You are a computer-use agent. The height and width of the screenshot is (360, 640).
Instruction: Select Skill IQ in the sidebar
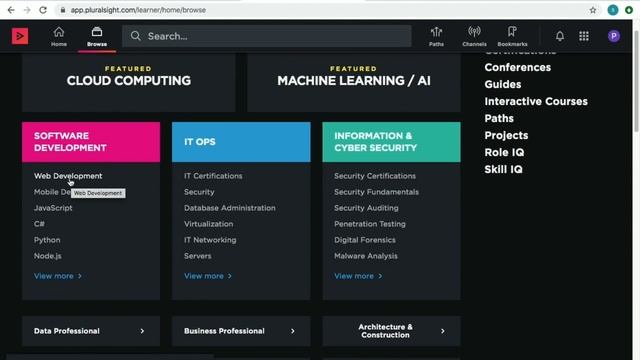pyautogui.click(x=503, y=169)
